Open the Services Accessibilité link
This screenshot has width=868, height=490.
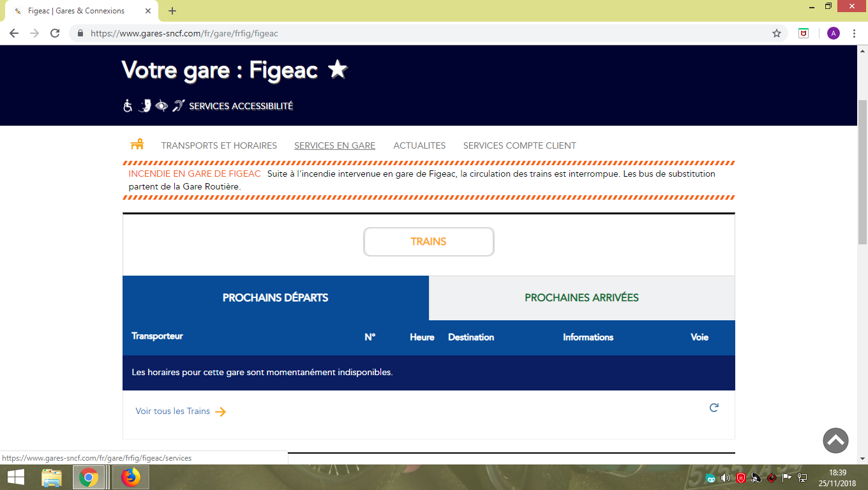[x=241, y=107]
